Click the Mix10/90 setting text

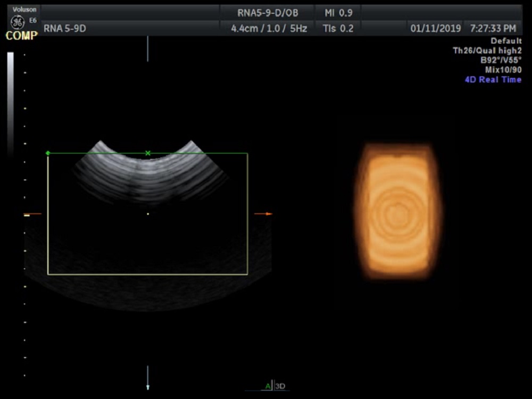click(503, 70)
